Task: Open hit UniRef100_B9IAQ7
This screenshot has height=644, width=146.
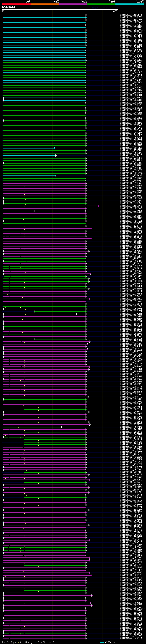Action: click(x=131, y=20)
